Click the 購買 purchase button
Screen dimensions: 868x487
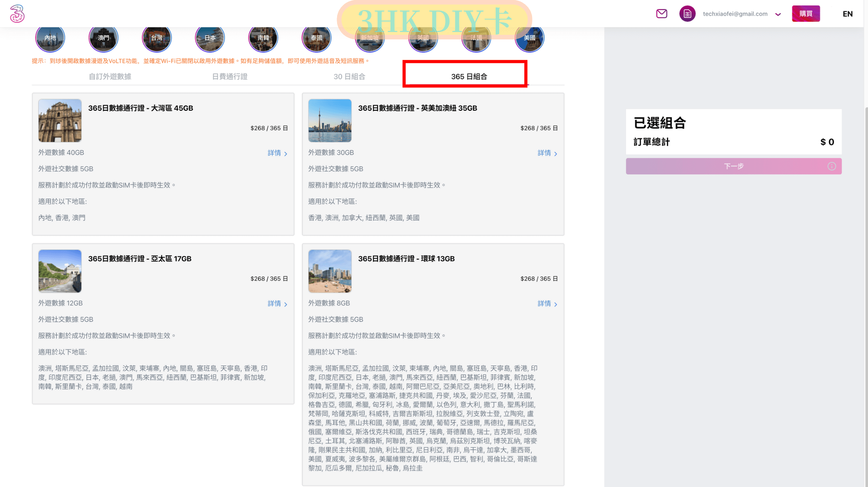[x=805, y=13]
